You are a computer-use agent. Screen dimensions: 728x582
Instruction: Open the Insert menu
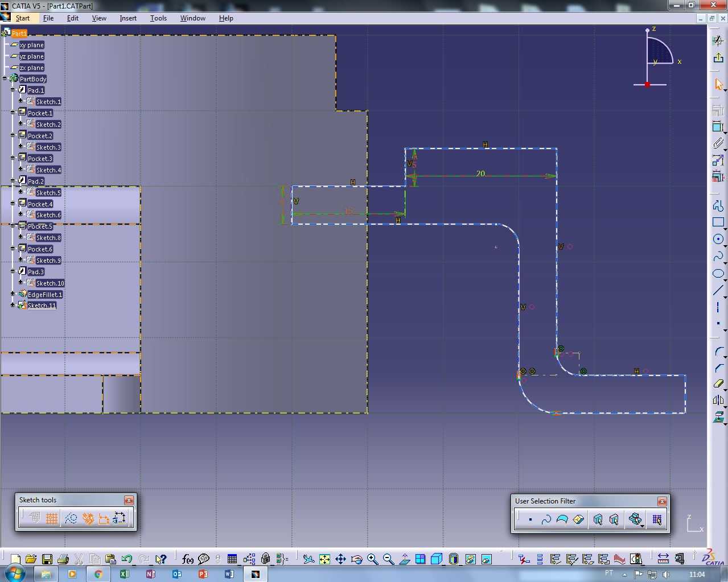pyautogui.click(x=128, y=18)
